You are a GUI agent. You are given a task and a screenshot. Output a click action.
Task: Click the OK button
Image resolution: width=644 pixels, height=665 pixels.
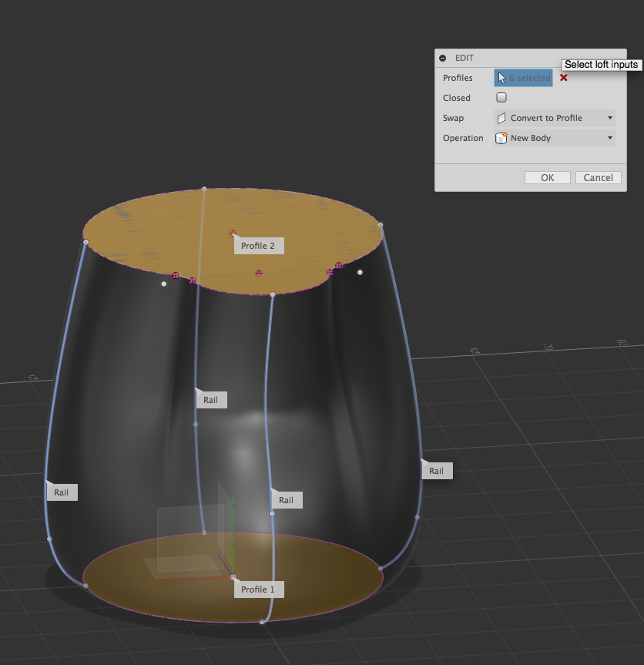(x=548, y=178)
